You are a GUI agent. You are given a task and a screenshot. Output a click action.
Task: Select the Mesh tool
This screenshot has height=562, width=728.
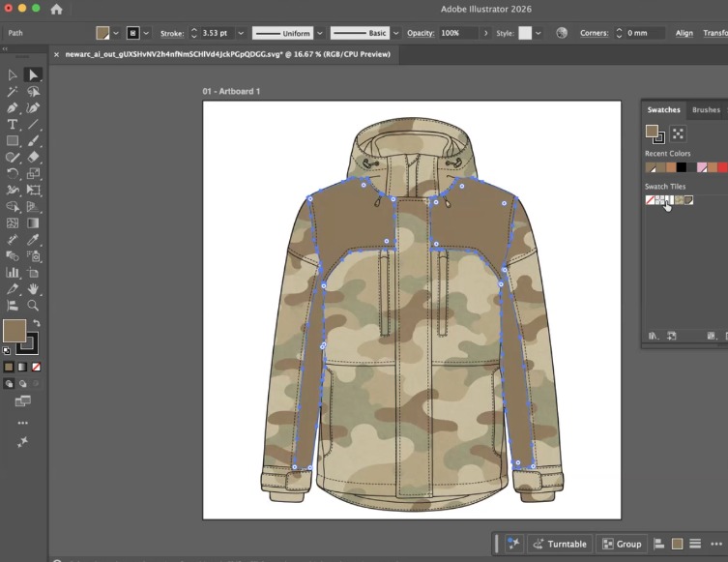click(13, 222)
